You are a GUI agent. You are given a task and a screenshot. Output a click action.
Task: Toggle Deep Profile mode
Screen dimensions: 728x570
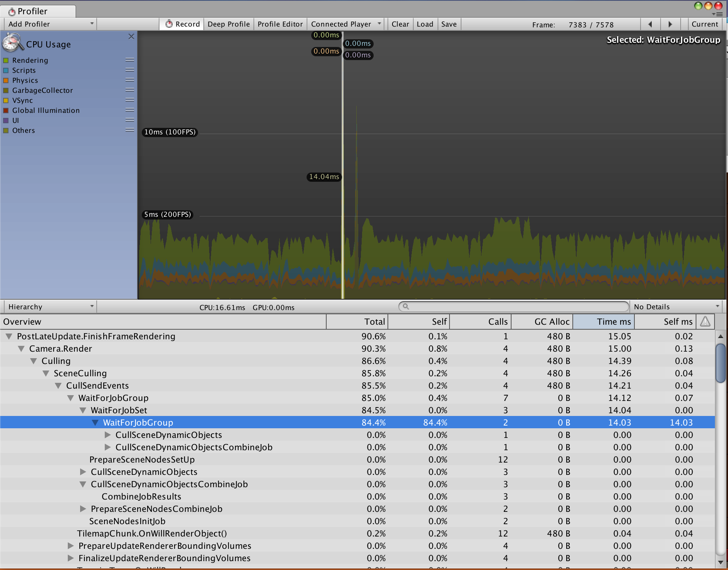point(228,24)
